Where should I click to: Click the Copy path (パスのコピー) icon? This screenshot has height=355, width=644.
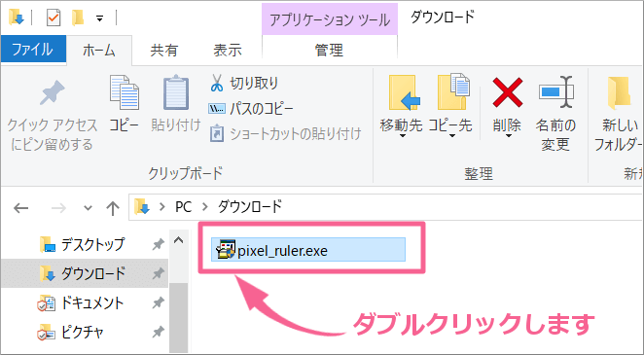(x=216, y=109)
